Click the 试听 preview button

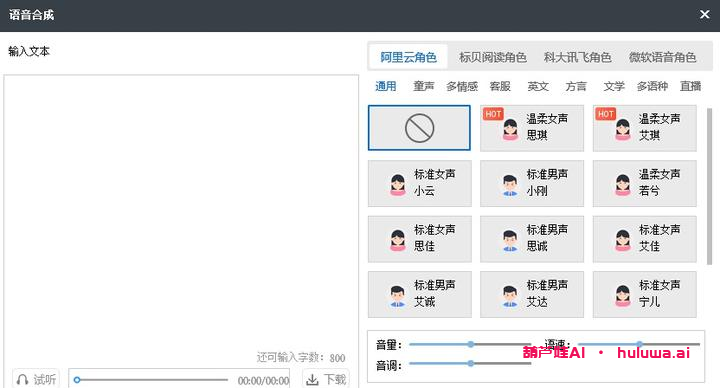(x=36, y=379)
